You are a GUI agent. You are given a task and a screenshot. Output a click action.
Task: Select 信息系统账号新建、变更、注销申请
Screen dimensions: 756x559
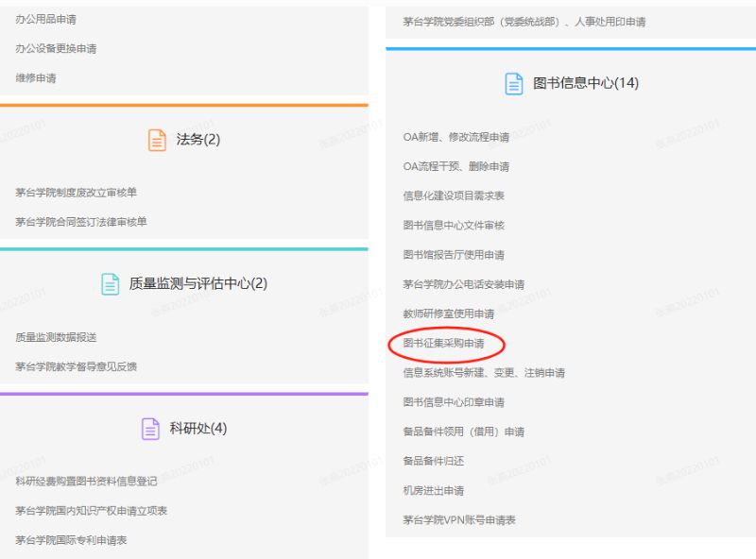[484, 373]
